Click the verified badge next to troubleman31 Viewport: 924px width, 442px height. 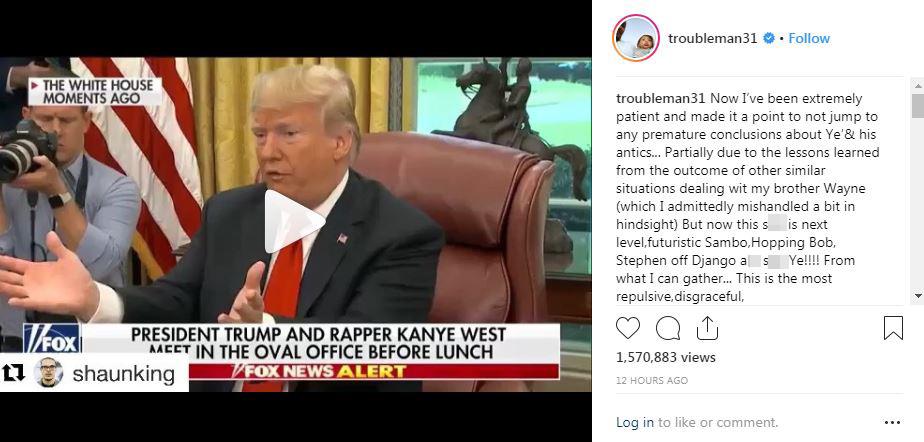pyautogui.click(x=768, y=38)
